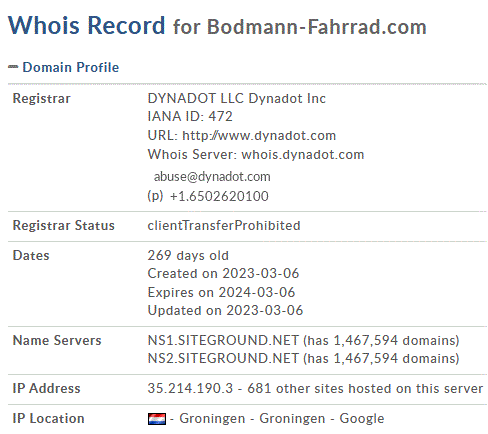The image size is (488, 434).
Task: Click the IANA ID: 472 text
Action: click(190, 116)
